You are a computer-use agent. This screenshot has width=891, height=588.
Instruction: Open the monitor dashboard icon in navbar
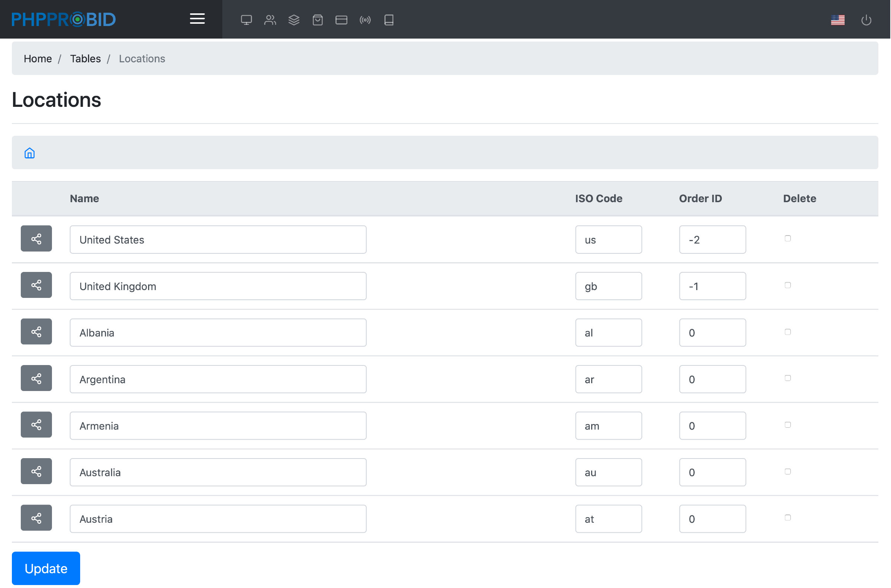pos(246,20)
